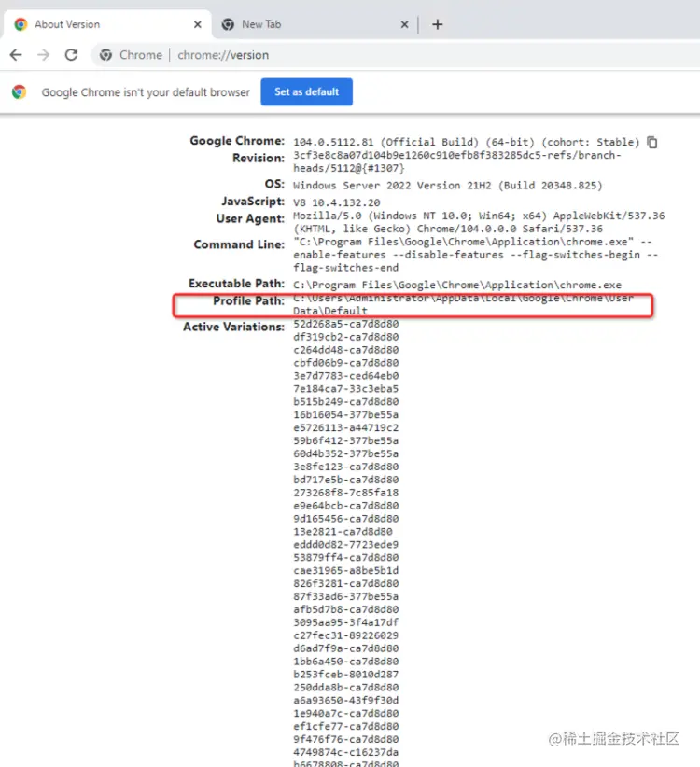Viewport: 700px width, 767px height.
Task: Click variation d6ad7f9a-ca7d8d80
Action: (x=346, y=648)
